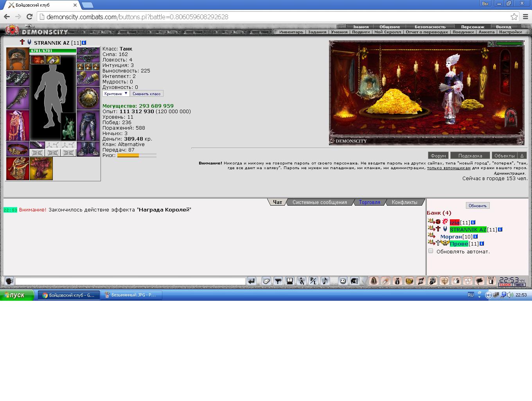Expand the Критовик class dropdown
Viewport: 532px width, 401px height.
(116, 94)
